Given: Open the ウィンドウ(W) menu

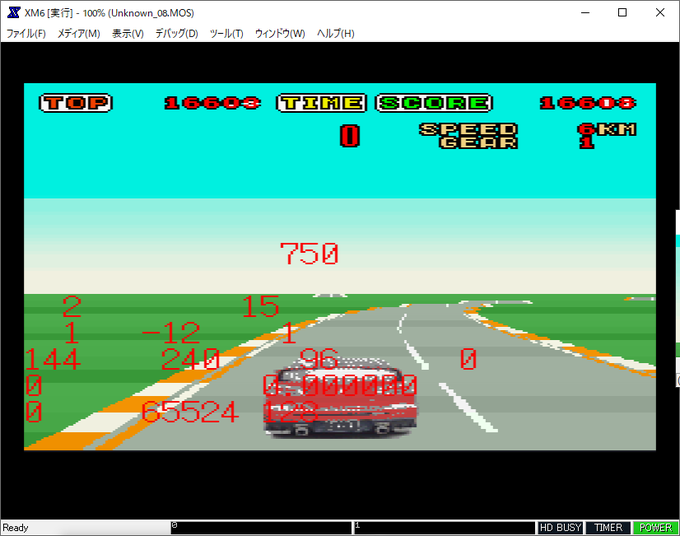Looking at the screenshot, I should [280, 33].
